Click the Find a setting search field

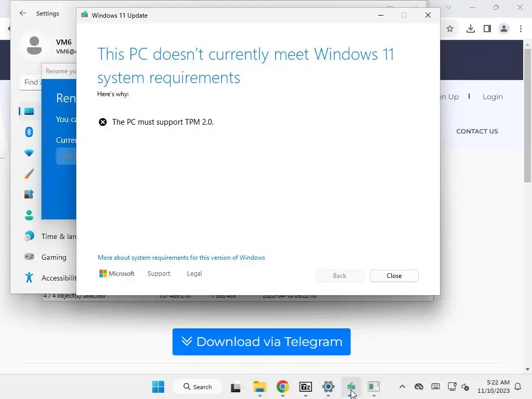31,82
